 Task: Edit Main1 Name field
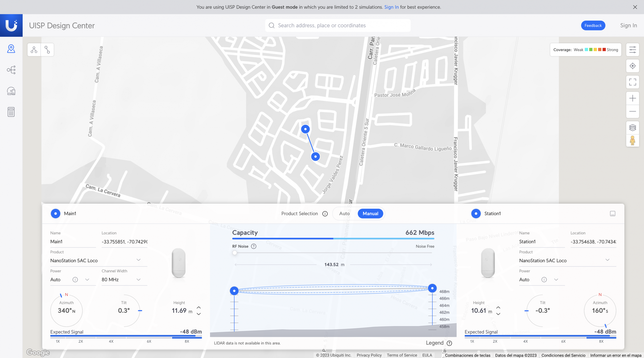(73, 242)
